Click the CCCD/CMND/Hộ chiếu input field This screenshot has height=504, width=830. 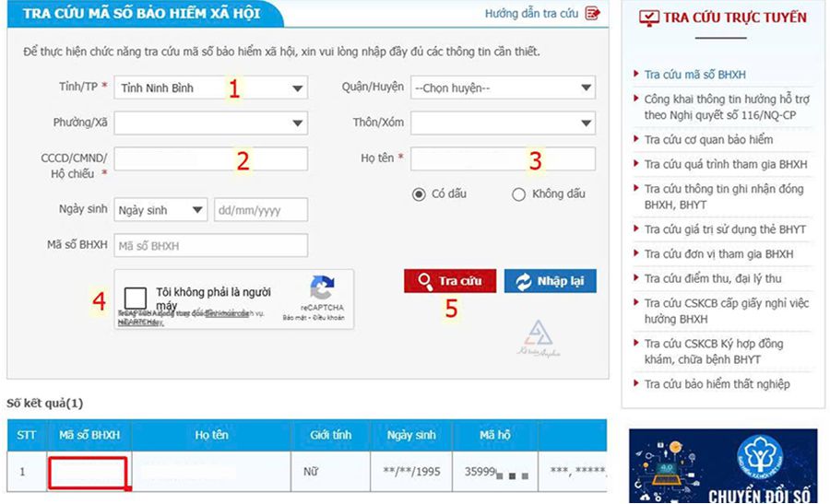210,159
